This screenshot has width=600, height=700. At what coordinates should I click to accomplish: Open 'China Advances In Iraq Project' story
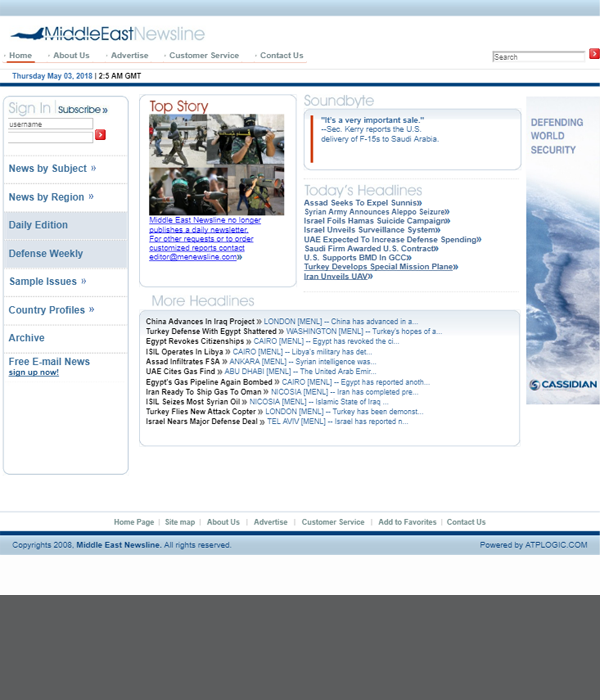200,321
